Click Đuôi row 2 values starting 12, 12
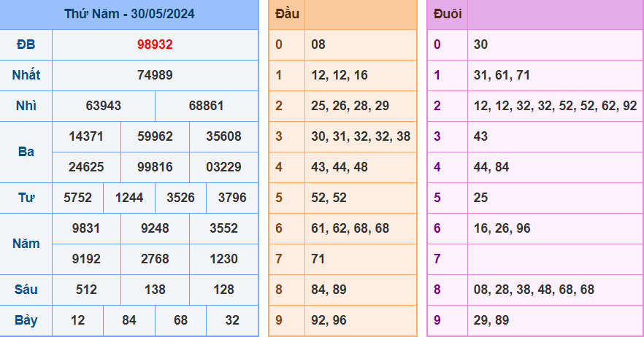Screen dimensions: 644x337 555,106
